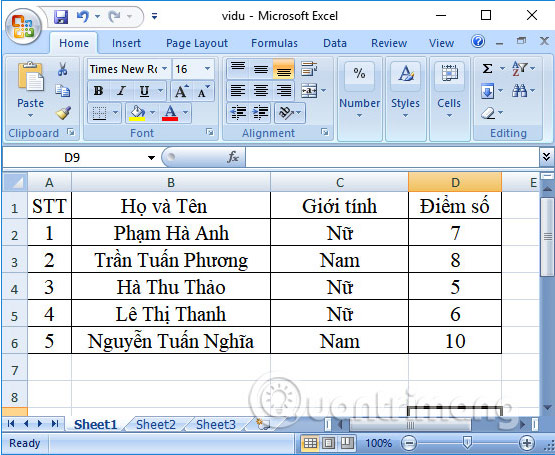Screen dimensions: 555x455
Task: Open Alignment dialog box launcher
Action: tap(325, 132)
